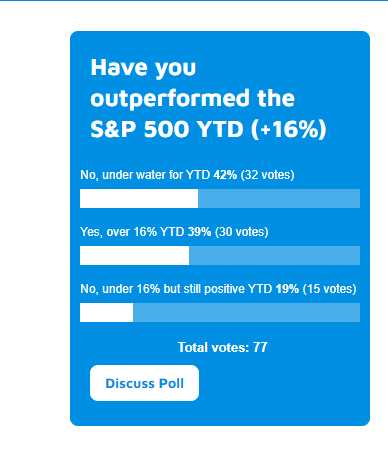This screenshot has height=456, width=388.
Task: Click white filled part of 42% bar
Action: tap(139, 199)
